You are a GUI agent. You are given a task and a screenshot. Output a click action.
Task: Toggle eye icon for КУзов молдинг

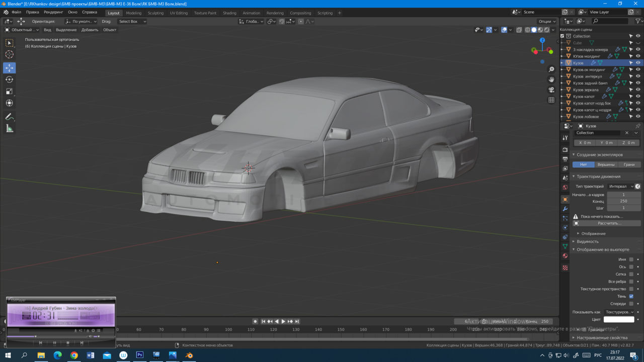point(638,56)
